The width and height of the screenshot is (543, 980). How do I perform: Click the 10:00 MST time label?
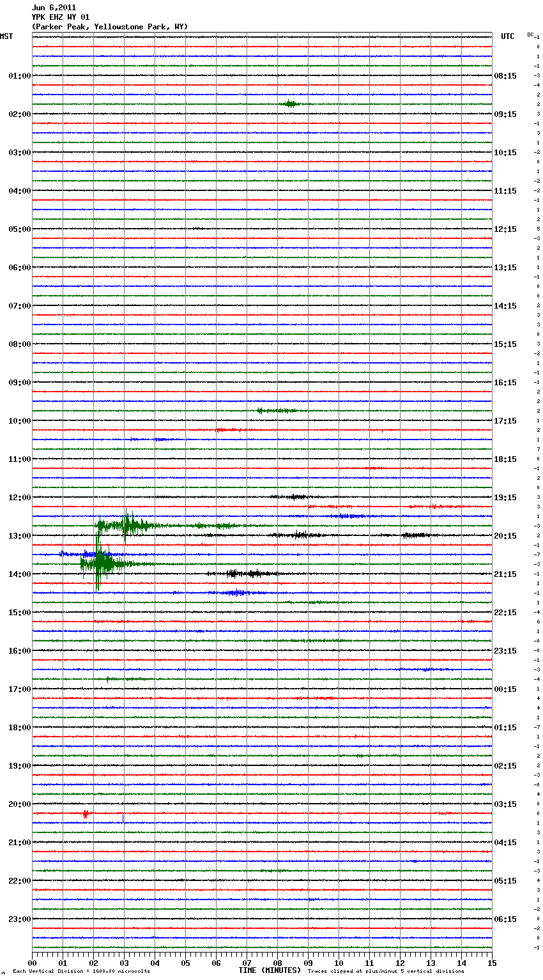pos(19,421)
